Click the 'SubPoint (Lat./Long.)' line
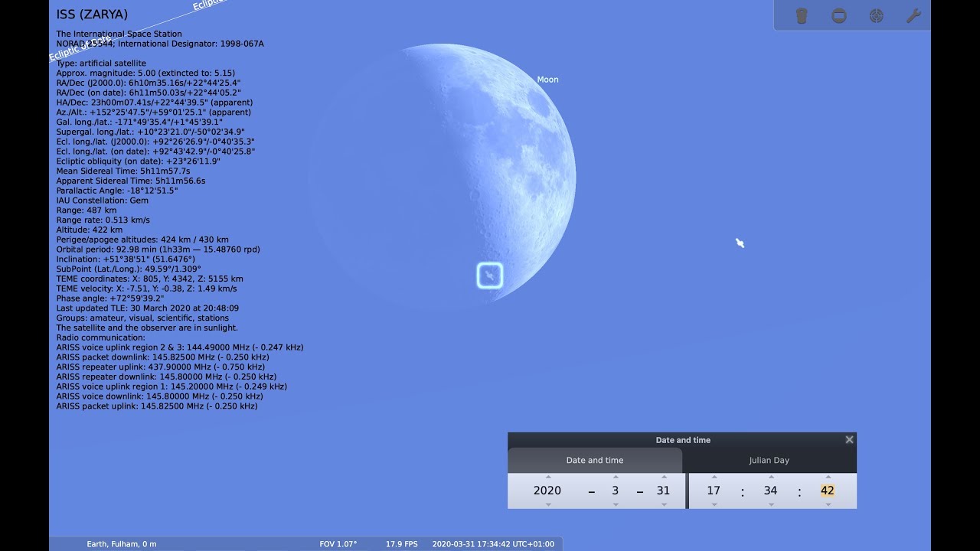Image resolution: width=980 pixels, height=551 pixels. (129, 269)
